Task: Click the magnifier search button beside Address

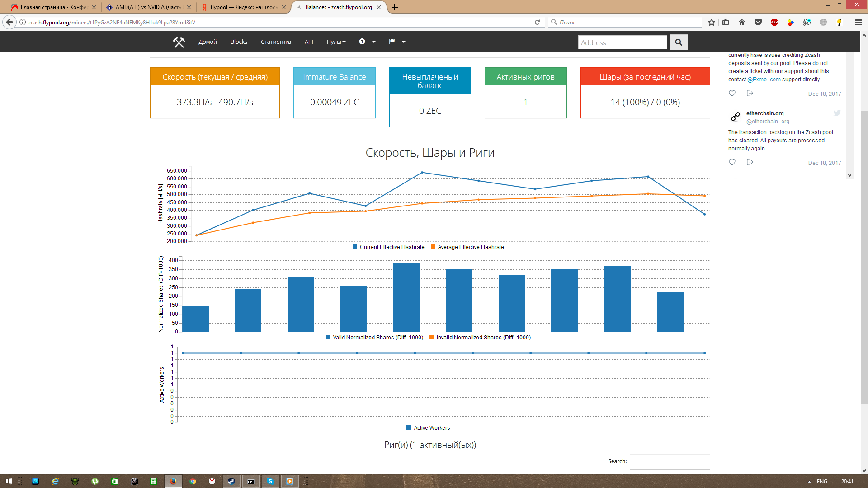Action: tap(678, 42)
